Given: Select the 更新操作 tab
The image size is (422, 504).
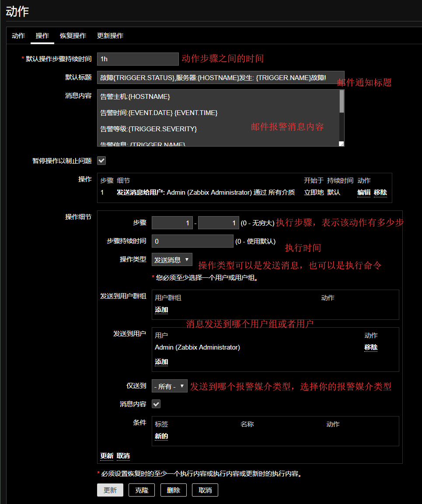Looking at the screenshot, I should pos(110,36).
